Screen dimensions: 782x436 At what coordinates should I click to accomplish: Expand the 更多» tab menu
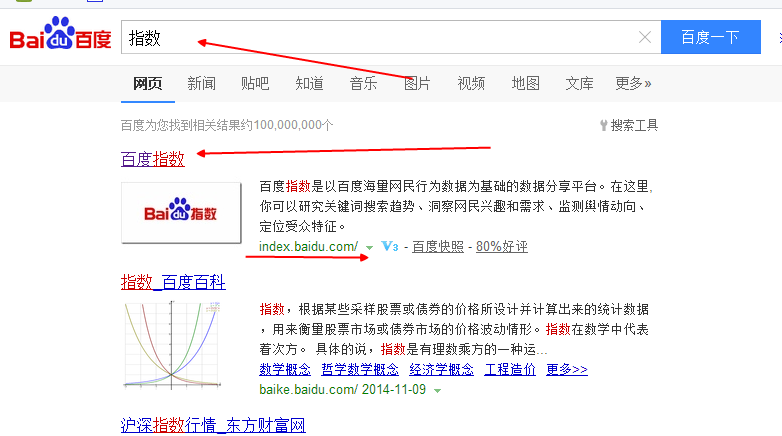[x=633, y=83]
